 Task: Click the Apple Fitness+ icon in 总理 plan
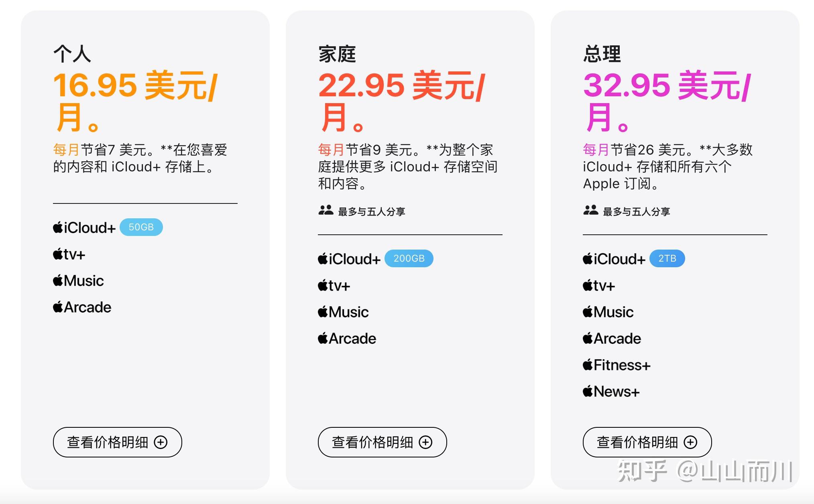point(588,365)
